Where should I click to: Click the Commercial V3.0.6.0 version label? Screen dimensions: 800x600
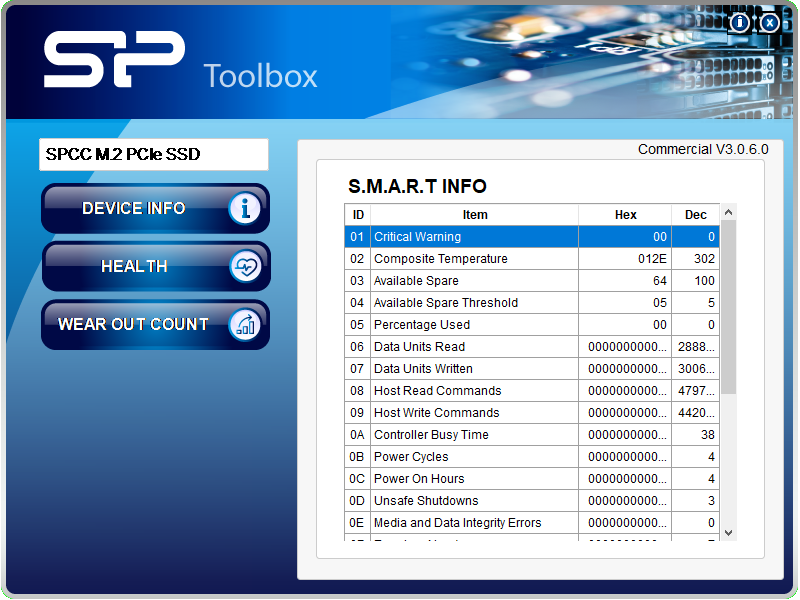(x=703, y=149)
